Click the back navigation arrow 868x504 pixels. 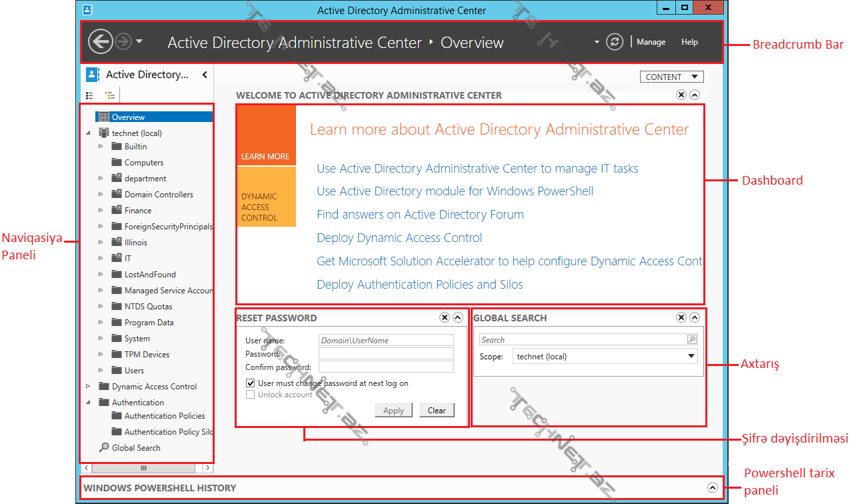pyautogui.click(x=100, y=42)
